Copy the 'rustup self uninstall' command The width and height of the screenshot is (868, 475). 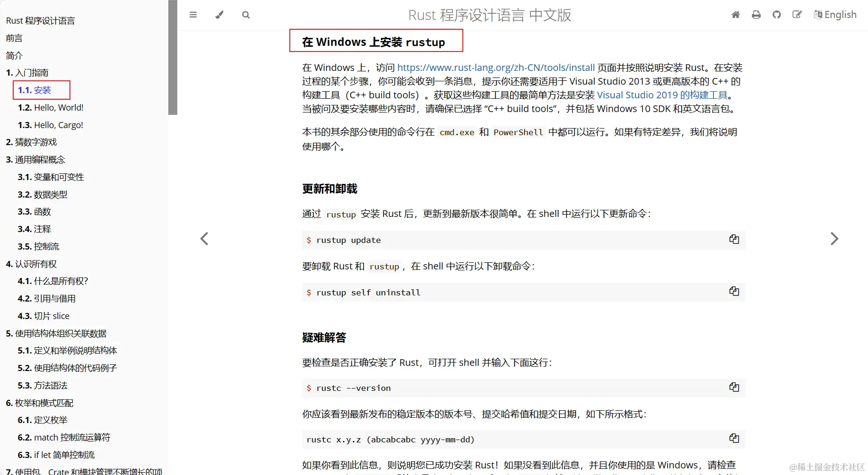tap(734, 291)
